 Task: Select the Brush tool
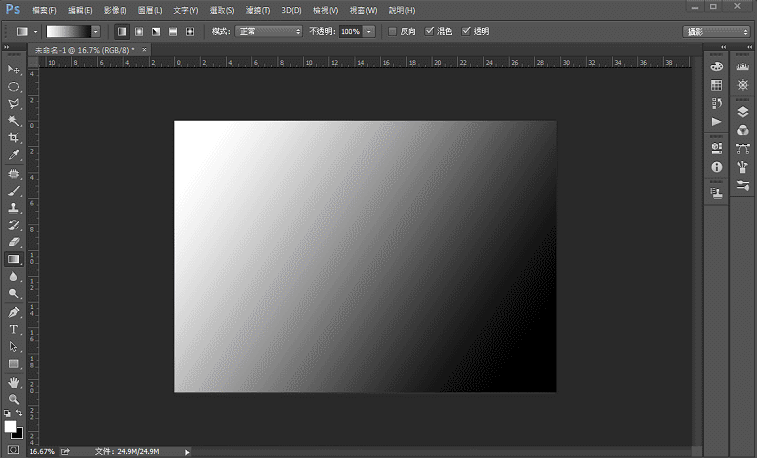click(14, 191)
